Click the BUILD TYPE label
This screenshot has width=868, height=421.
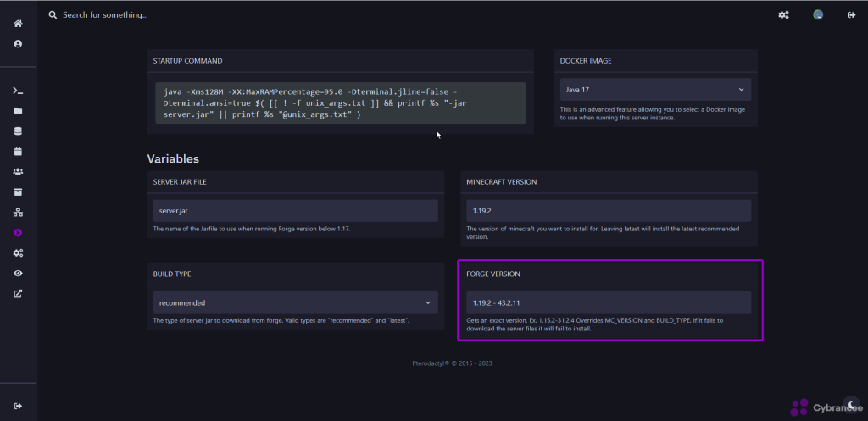click(172, 274)
